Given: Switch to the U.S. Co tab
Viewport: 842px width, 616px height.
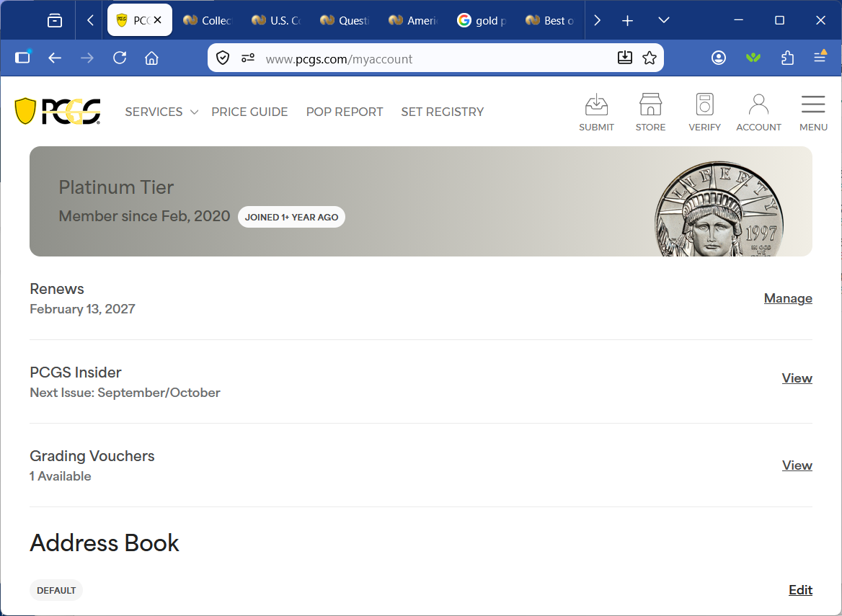Looking at the screenshot, I should (x=276, y=20).
